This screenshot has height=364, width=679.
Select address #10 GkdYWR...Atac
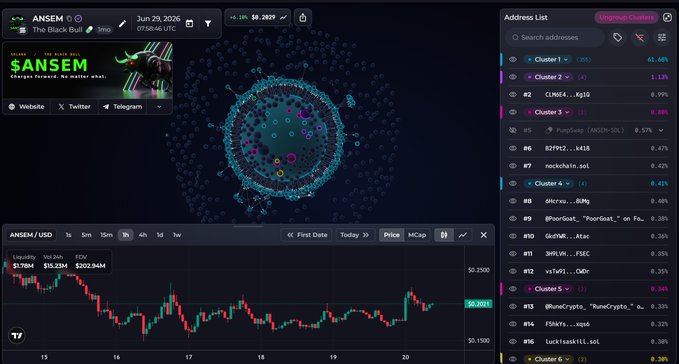click(588, 236)
